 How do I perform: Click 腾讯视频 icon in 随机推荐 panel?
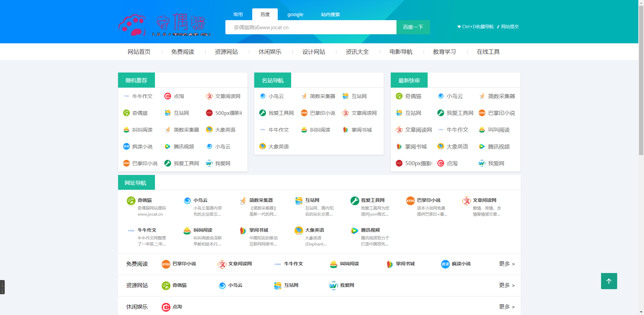168,146
